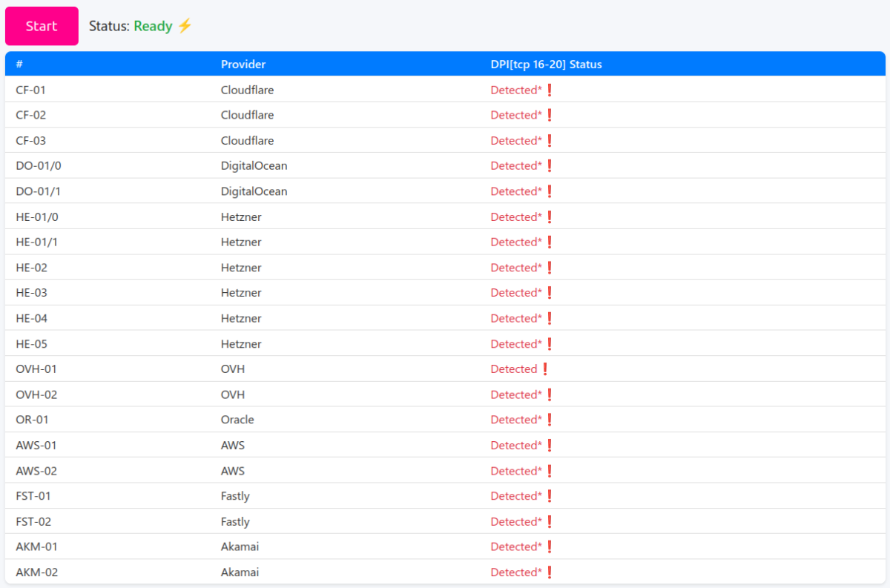Viewport: 890px width, 588px height.
Task: Select the Ready status text
Action: pyautogui.click(x=153, y=26)
